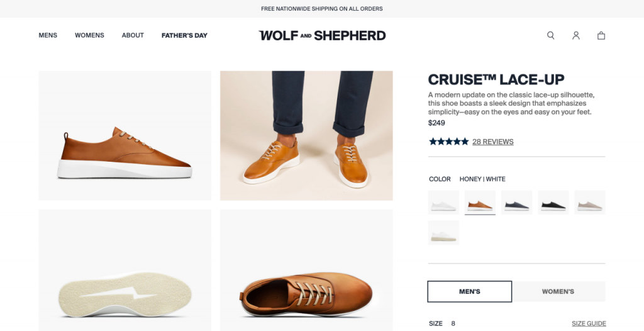Click the user account icon
644x331 pixels.
(x=576, y=35)
